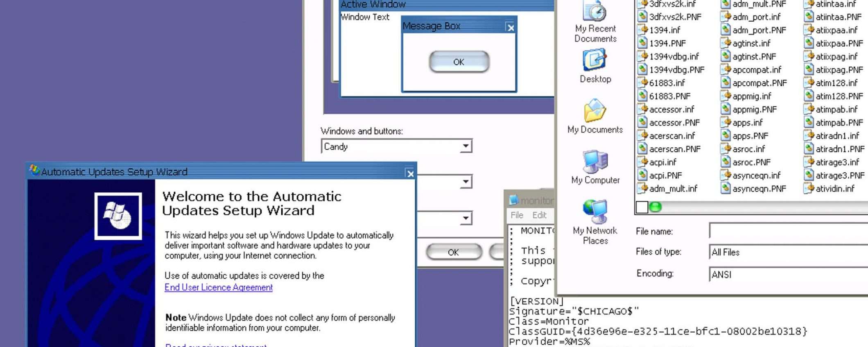Click the file icon beside adm_mult.inf
The height and width of the screenshot is (347, 868).
coord(642,188)
